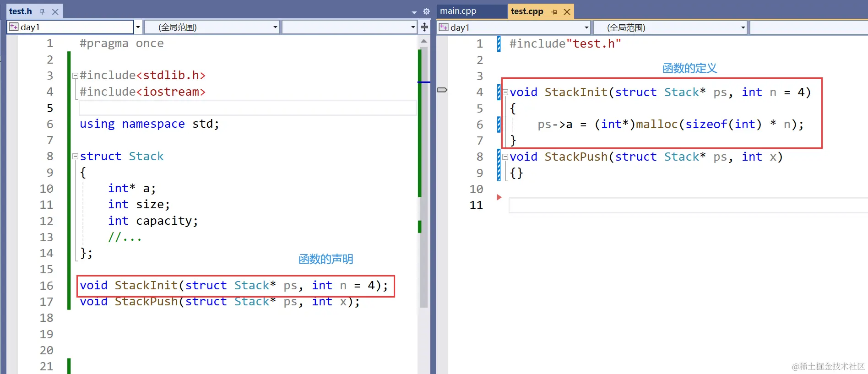This screenshot has height=374, width=868.
Task: Click line number 8 in test.cpp
Action: pyautogui.click(x=479, y=157)
